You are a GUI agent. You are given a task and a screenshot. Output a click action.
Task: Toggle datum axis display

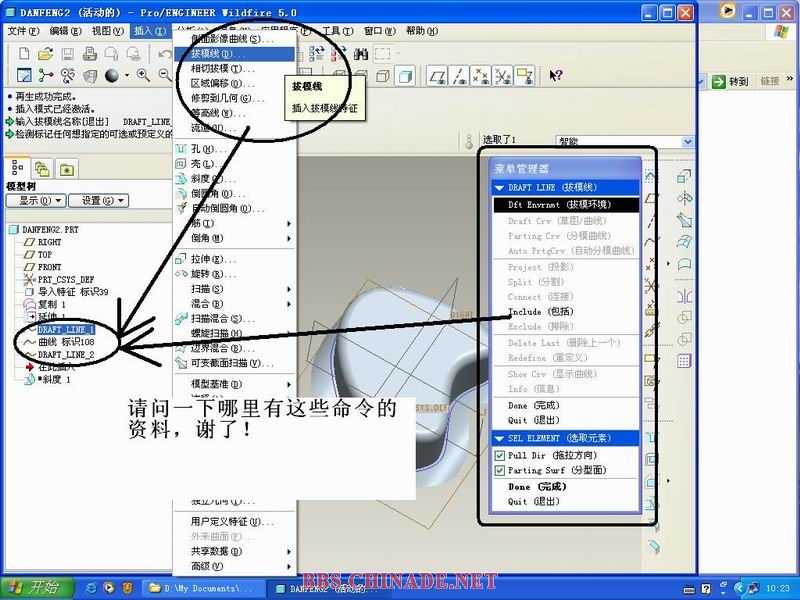pos(459,76)
